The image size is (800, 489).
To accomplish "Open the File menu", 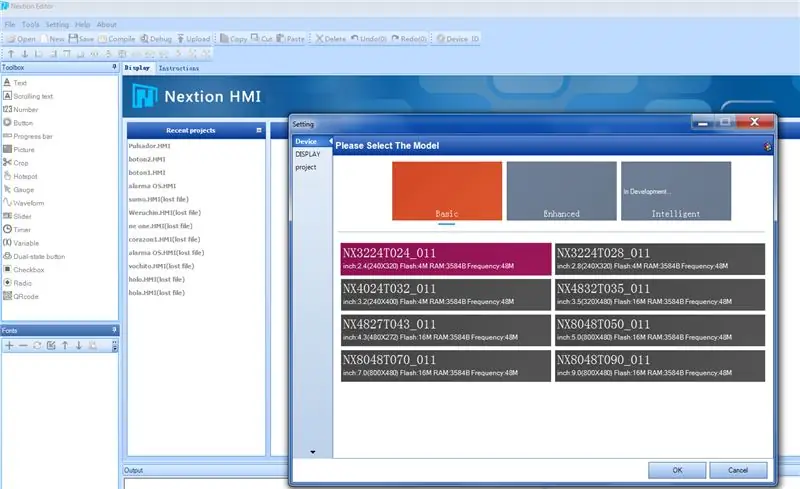I will point(10,25).
